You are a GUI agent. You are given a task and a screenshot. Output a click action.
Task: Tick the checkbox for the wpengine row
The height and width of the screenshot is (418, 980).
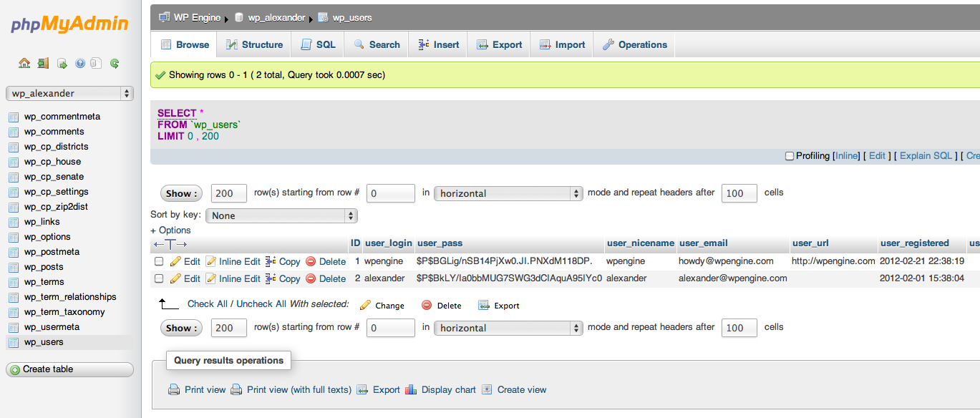click(x=159, y=261)
